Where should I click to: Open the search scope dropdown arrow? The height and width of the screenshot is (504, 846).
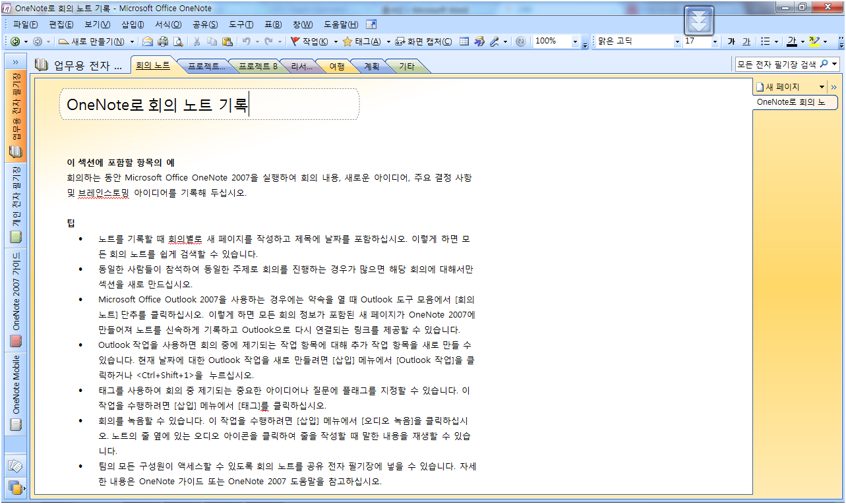835,64
